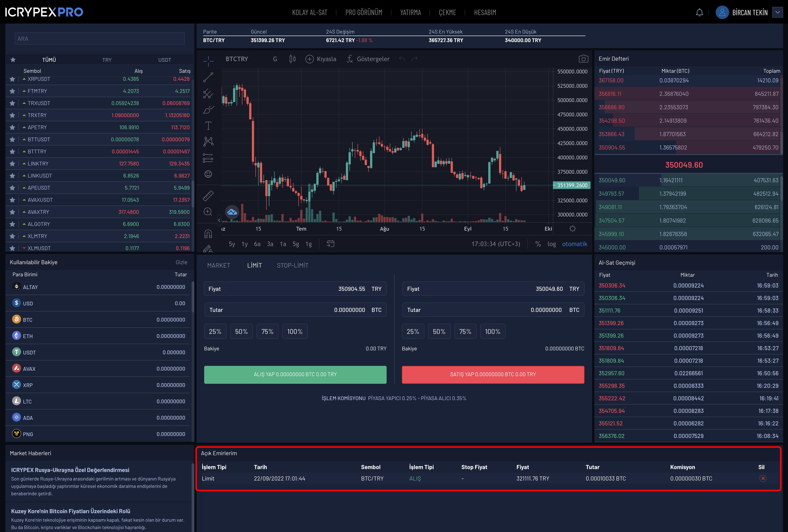Open the notifications bell
Viewport: 788px width, 532px height.
(699, 13)
